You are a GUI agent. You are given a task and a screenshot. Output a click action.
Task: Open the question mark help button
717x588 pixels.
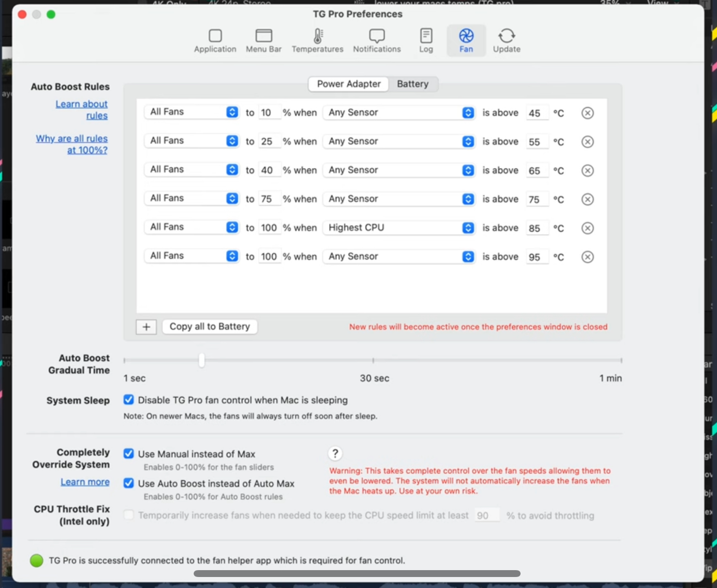click(335, 453)
